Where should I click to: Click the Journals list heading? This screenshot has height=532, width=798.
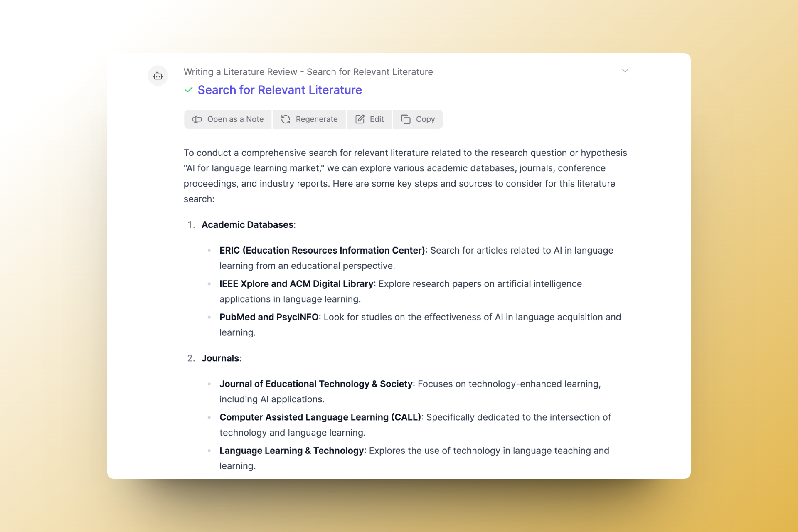(220, 358)
